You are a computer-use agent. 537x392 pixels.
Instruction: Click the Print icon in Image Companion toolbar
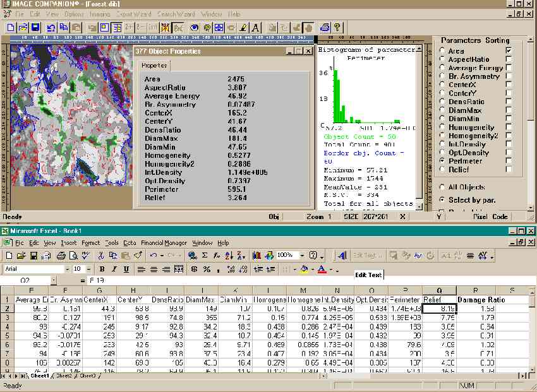click(x=325, y=27)
